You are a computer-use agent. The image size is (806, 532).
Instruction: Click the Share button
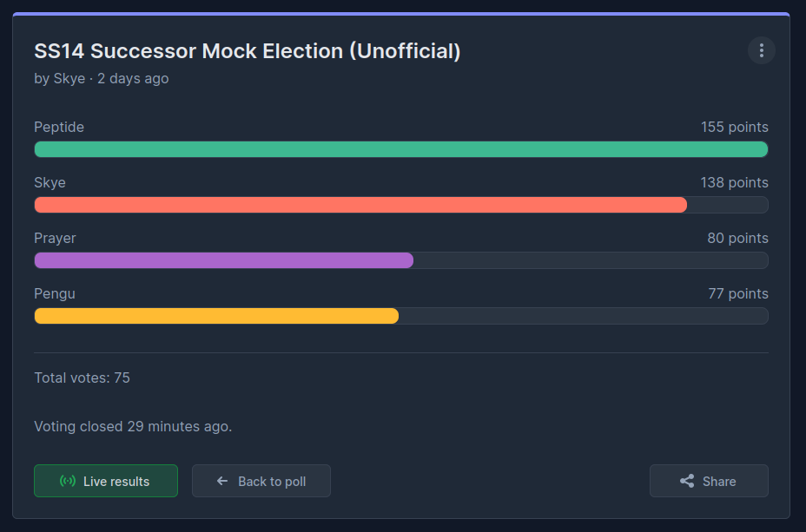(x=709, y=481)
